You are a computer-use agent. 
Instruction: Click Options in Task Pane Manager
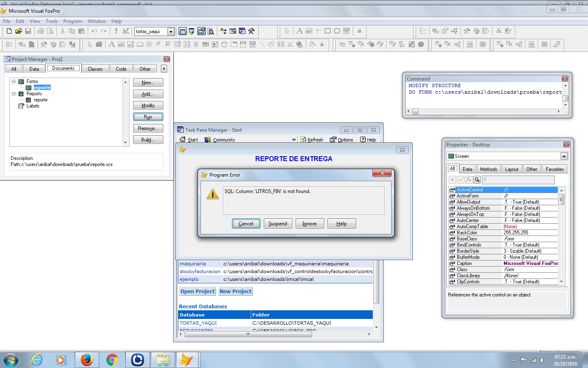coord(341,140)
